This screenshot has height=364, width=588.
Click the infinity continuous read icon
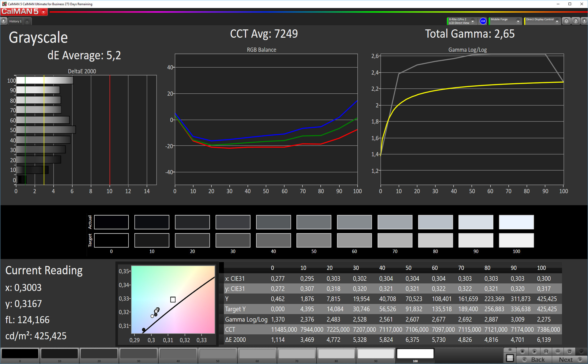558,351
